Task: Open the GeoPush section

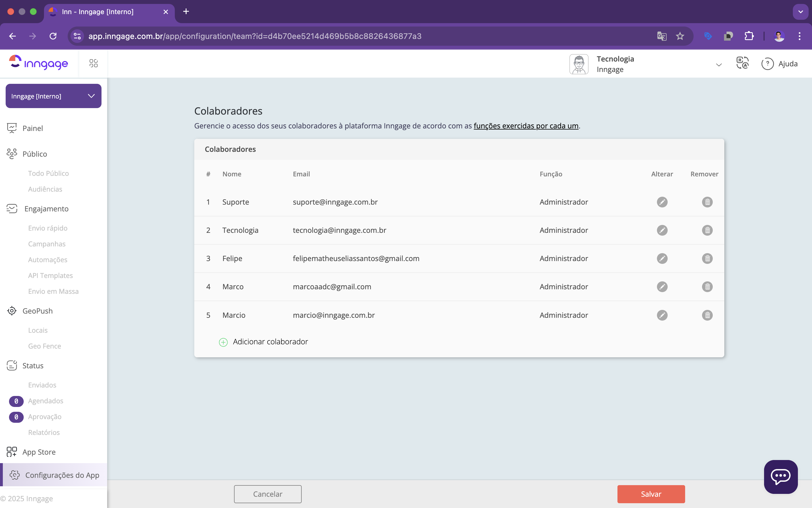Action: coord(37,311)
